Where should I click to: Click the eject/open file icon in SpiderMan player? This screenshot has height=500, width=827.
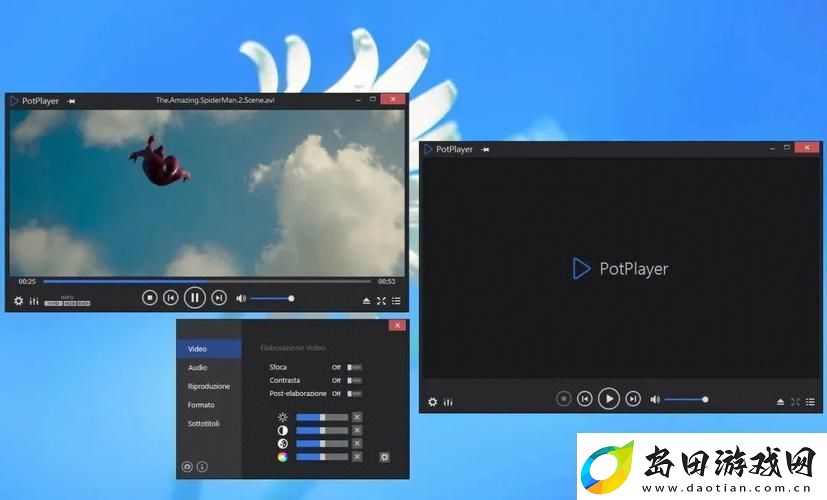point(367,301)
